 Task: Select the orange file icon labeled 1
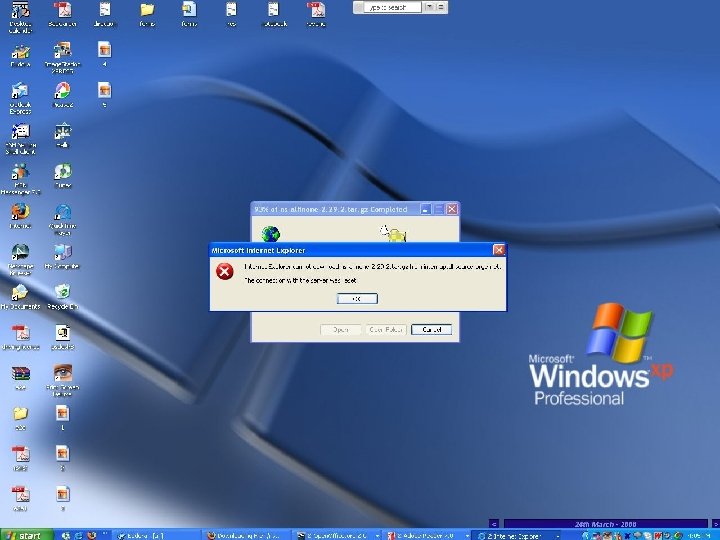pyautogui.click(x=62, y=414)
